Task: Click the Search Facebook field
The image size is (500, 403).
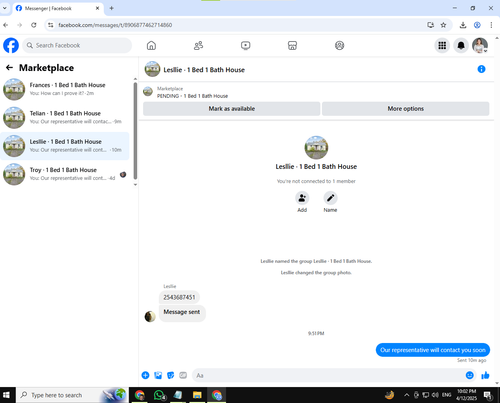Action: [x=77, y=45]
